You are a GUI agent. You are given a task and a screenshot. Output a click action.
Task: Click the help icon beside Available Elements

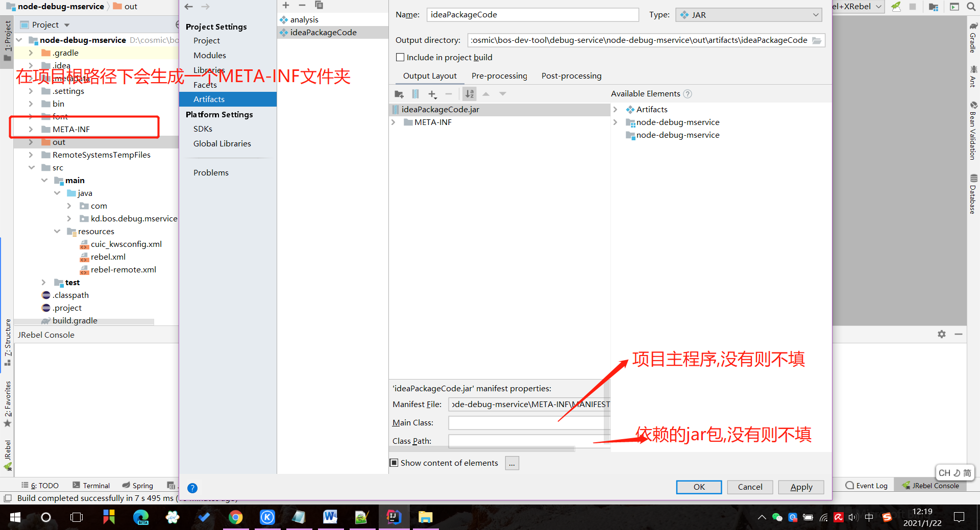(688, 94)
